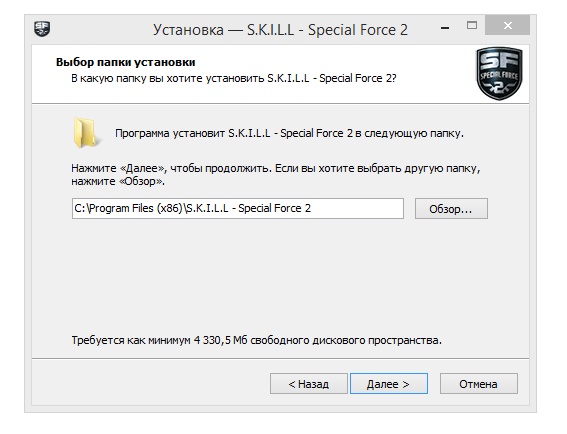This screenshot has height=434, width=567.
Task: Close the installer with the X button
Action: [507, 25]
